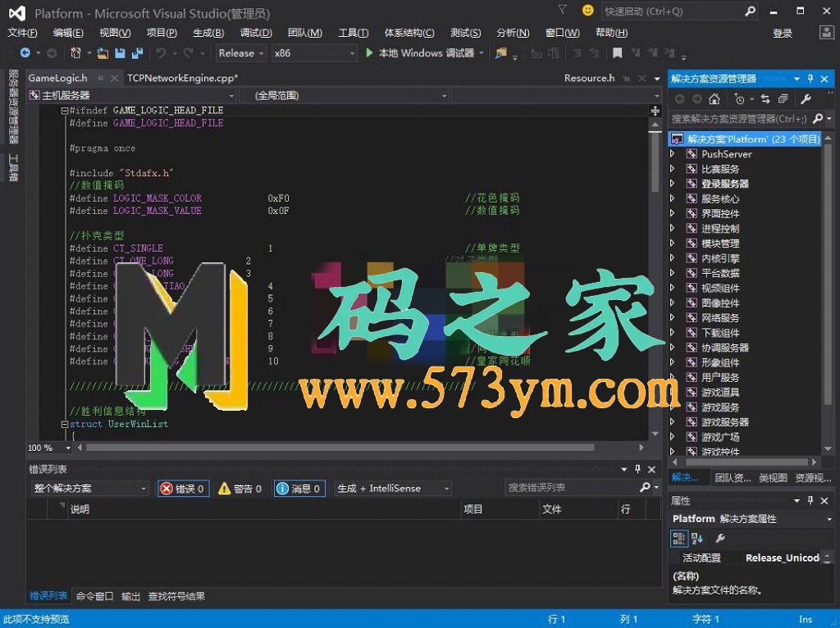Open the 调试(D) menu
This screenshot has height=628, width=840.
(256, 33)
